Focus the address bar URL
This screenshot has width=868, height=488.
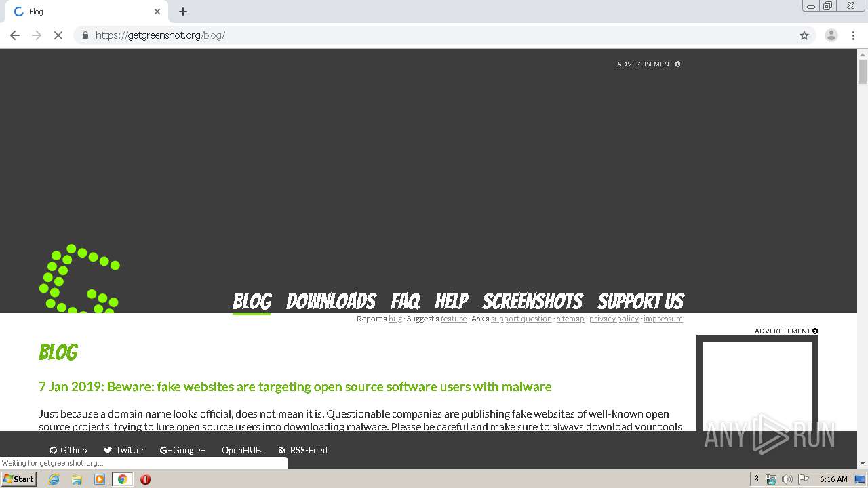160,35
